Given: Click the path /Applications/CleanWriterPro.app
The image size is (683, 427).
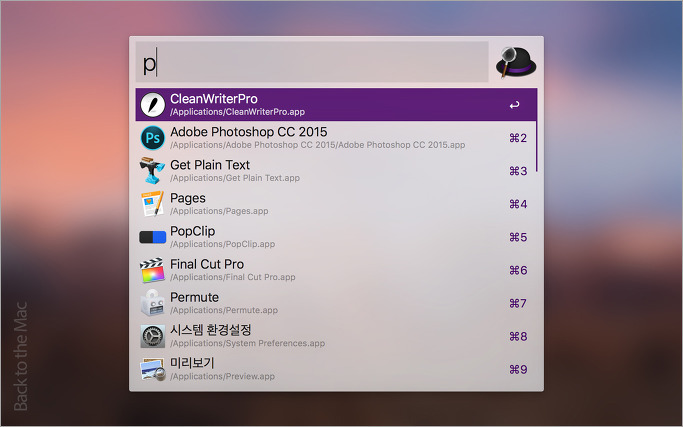Looking at the screenshot, I should 237,112.
